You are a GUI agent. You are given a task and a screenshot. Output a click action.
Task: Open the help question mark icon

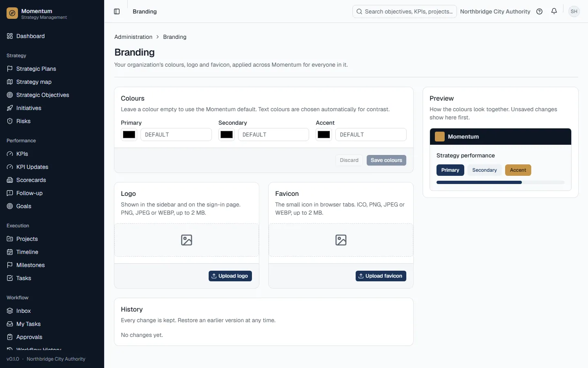[x=539, y=11]
